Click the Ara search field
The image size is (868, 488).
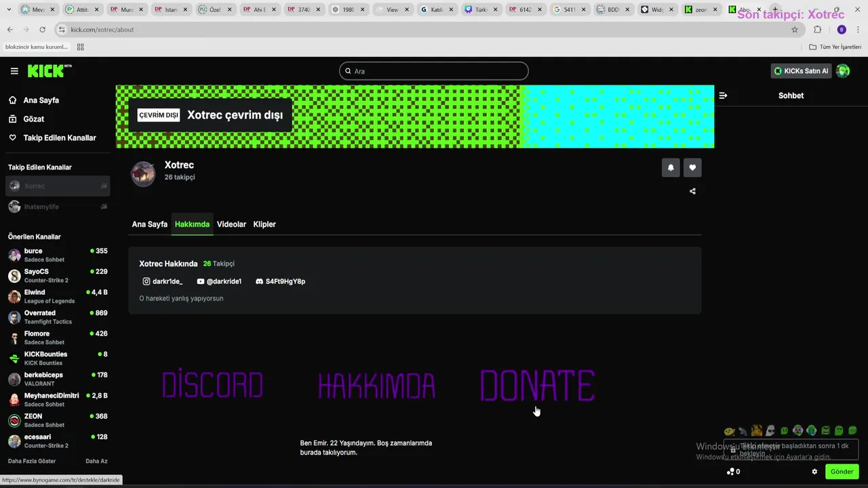click(x=434, y=71)
